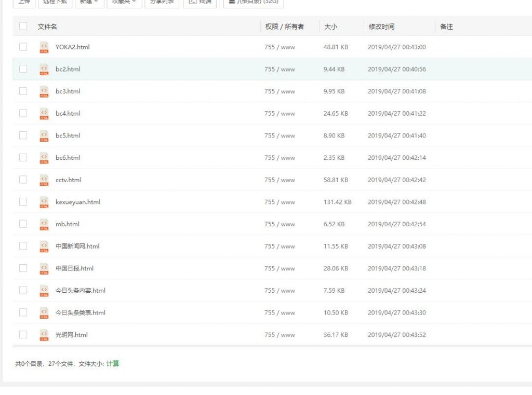
Task: Click the 中国日报.html file icon
Action: coord(44,268)
